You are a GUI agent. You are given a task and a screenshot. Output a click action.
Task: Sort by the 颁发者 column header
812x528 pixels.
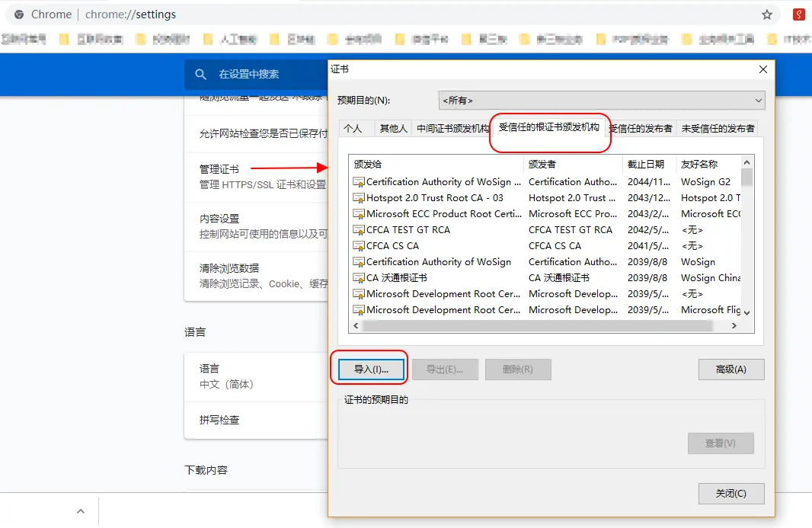tap(573, 165)
